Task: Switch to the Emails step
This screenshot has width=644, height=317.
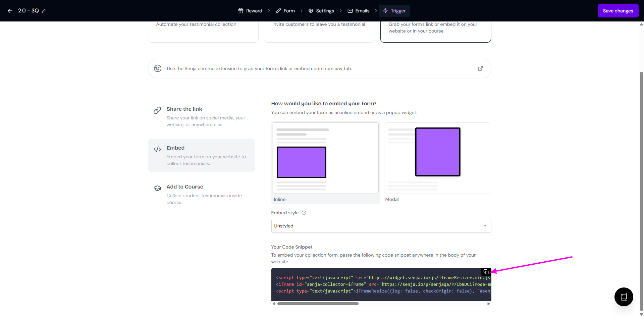Action: (359, 11)
